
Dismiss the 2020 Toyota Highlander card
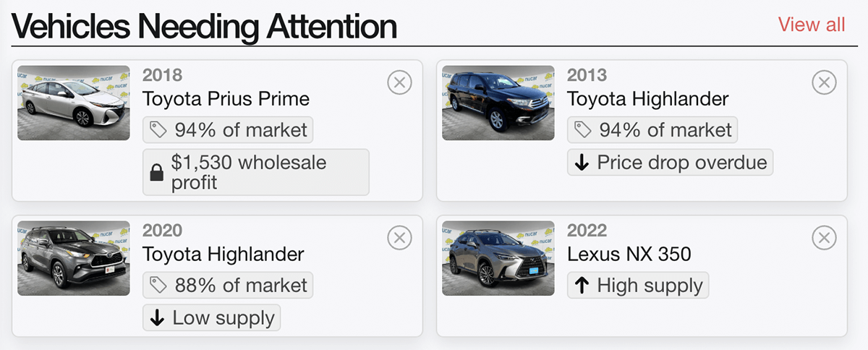399,237
